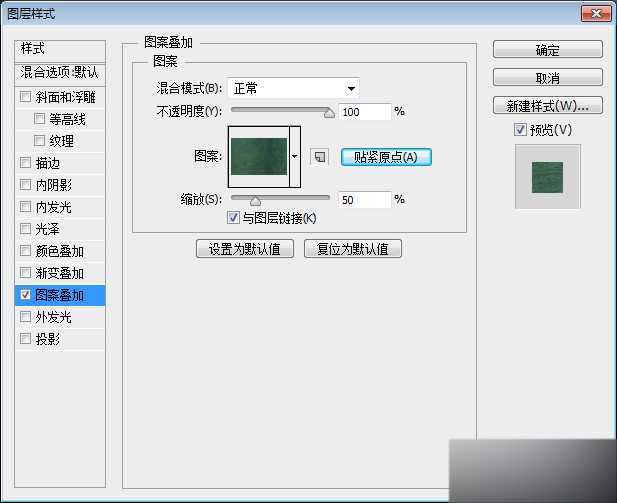Open the 纹理 settings label

[61, 141]
